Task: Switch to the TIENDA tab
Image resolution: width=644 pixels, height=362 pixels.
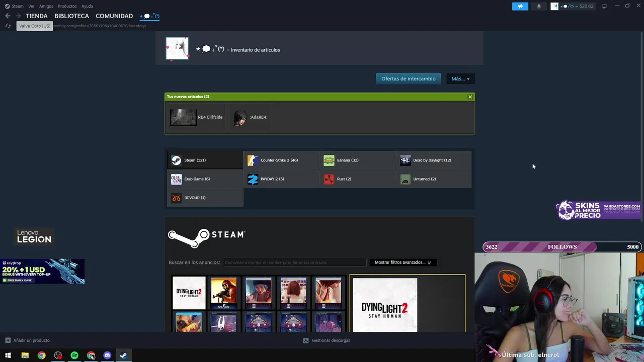Action: tap(37, 16)
